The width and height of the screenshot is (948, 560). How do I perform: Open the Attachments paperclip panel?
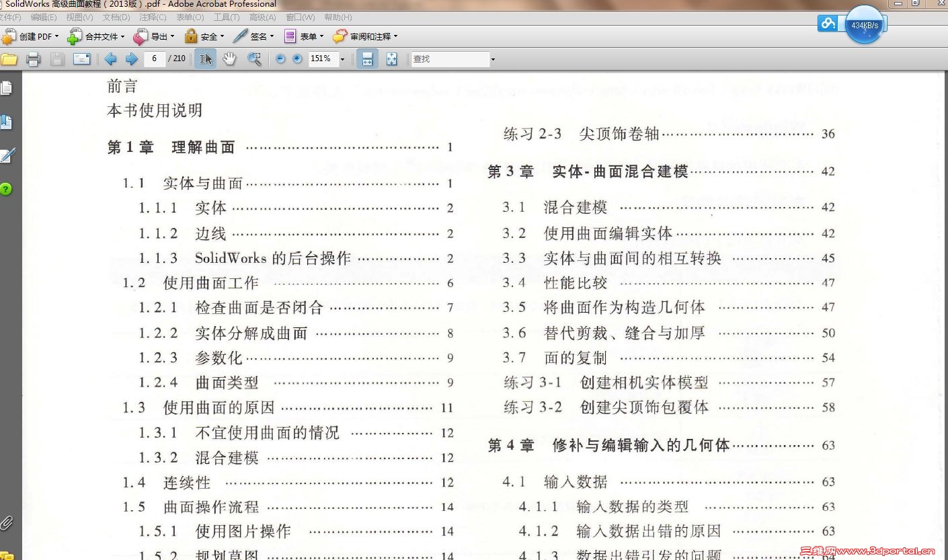(6, 523)
